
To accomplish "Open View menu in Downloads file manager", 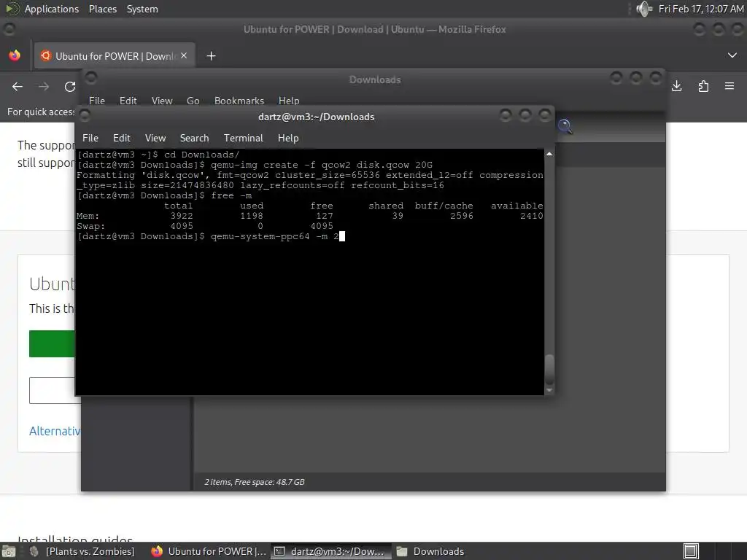I will 162,101.
